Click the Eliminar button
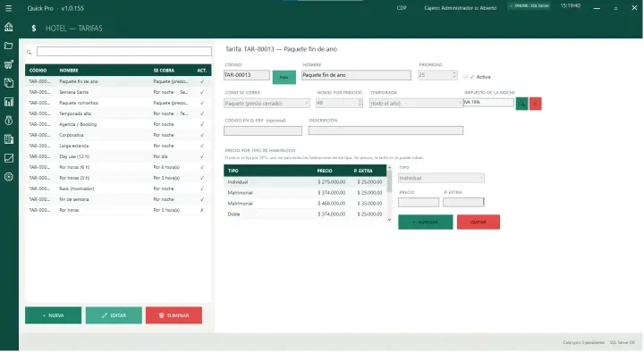The width and height of the screenshot is (644, 352). coord(174,315)
